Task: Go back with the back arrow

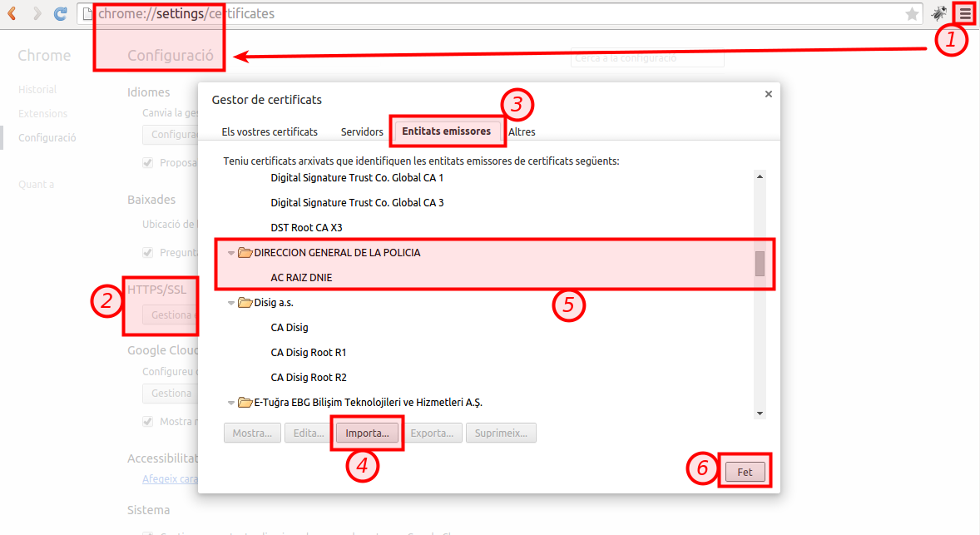Action: 12,13
